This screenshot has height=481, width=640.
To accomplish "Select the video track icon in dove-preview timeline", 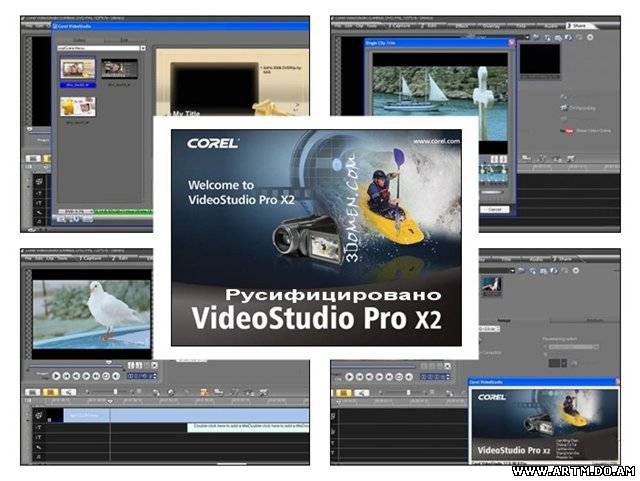I will (39, 416).
